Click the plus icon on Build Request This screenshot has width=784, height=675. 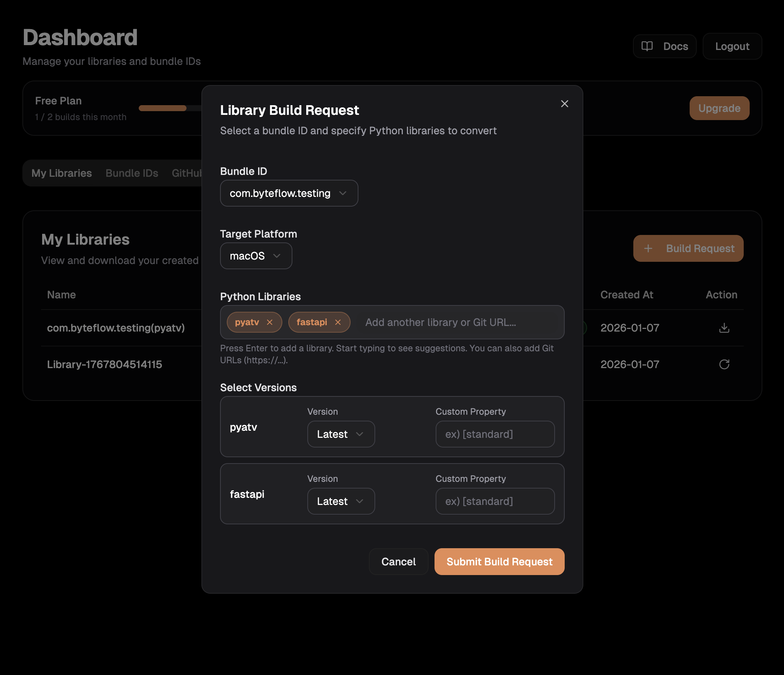tap(648, 249)
